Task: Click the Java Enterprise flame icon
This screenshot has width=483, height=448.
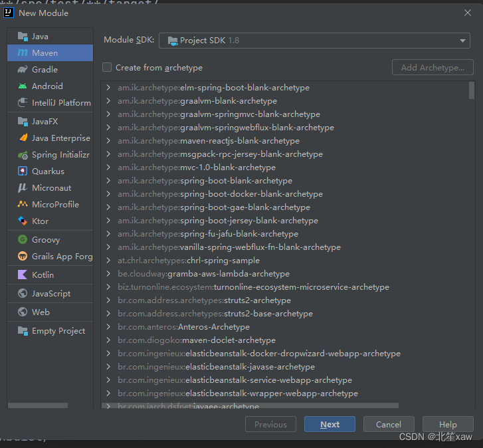Action: pyautogui.click(x=23, y=138)
